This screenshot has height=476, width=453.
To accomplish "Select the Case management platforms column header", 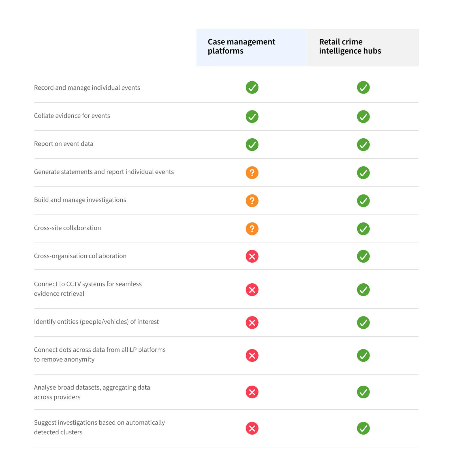I will [252, 47].
